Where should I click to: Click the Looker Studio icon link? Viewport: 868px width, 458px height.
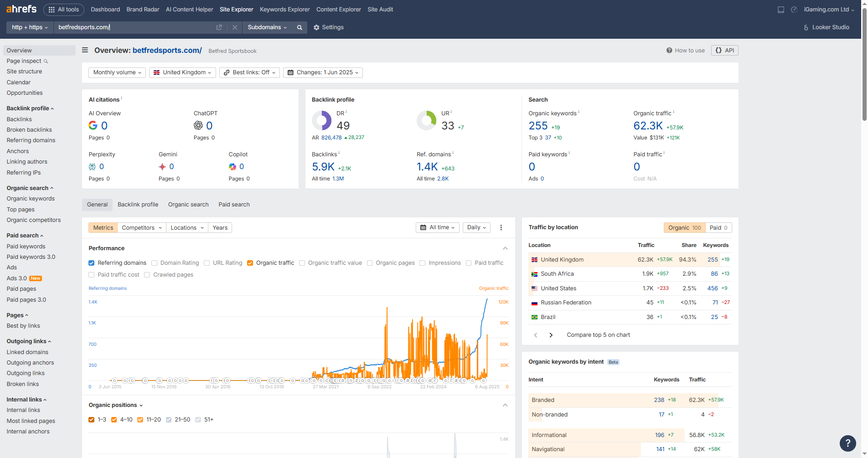coord(826,27)
